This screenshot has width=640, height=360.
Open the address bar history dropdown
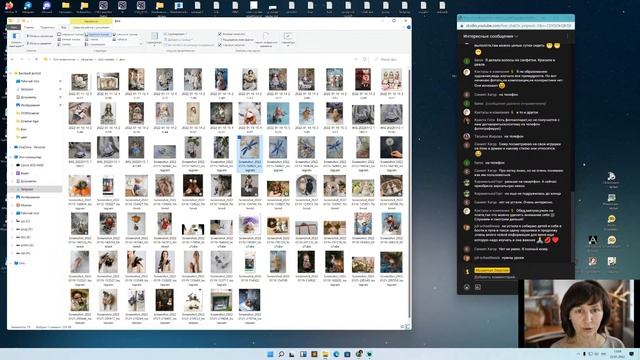click(x=356, y=60)
